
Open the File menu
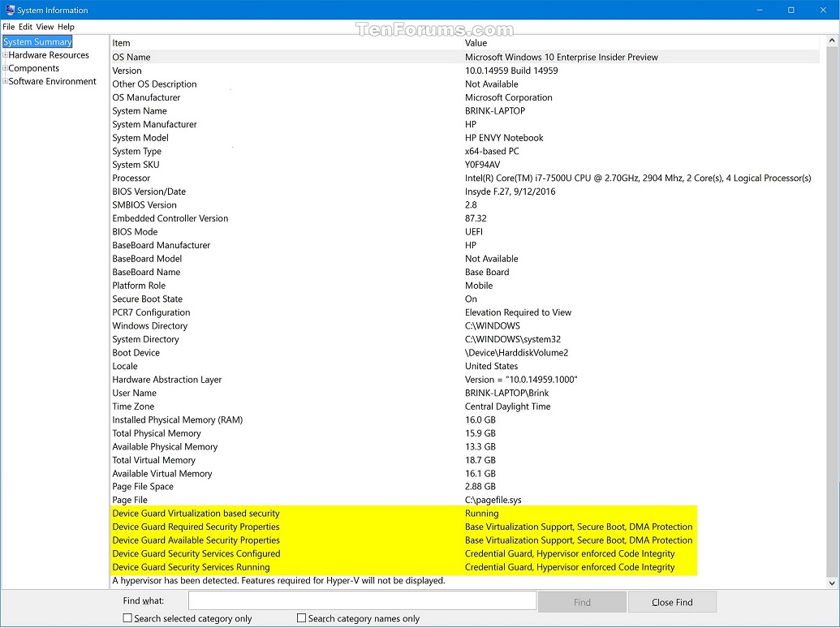click(x=9, y=27)
